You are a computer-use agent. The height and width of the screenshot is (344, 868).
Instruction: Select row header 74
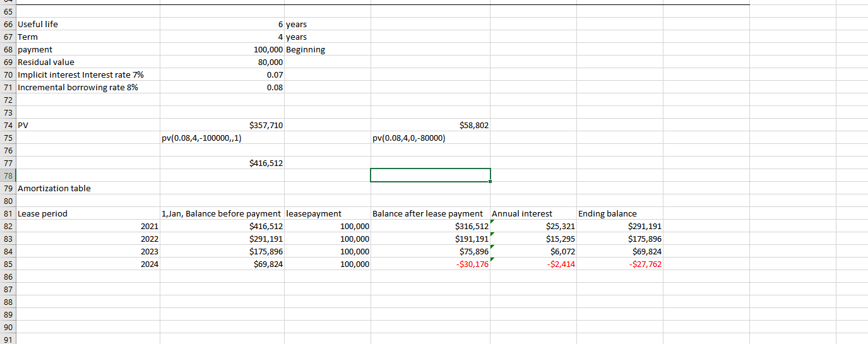pyautogui.click(x=8, y=125)
